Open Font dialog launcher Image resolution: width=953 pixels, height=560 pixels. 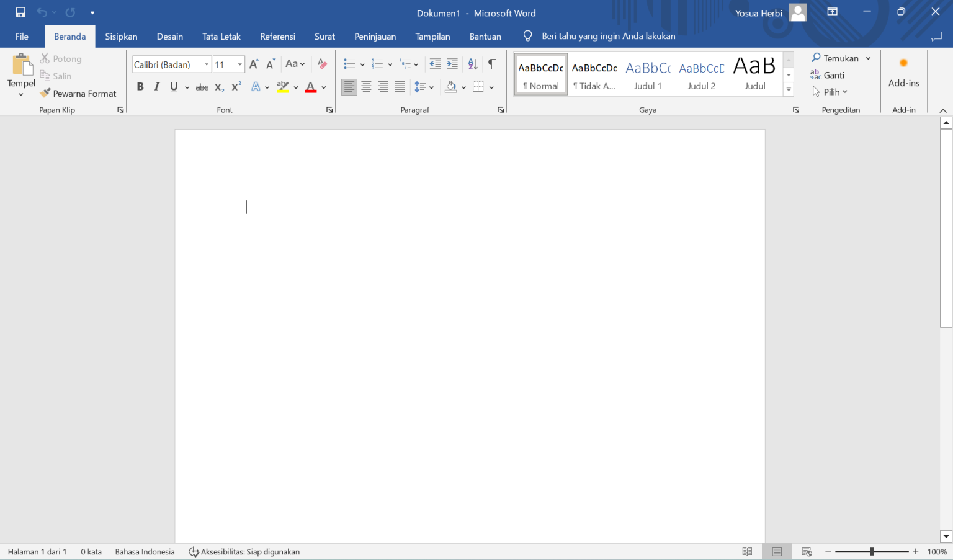point(329,110)
